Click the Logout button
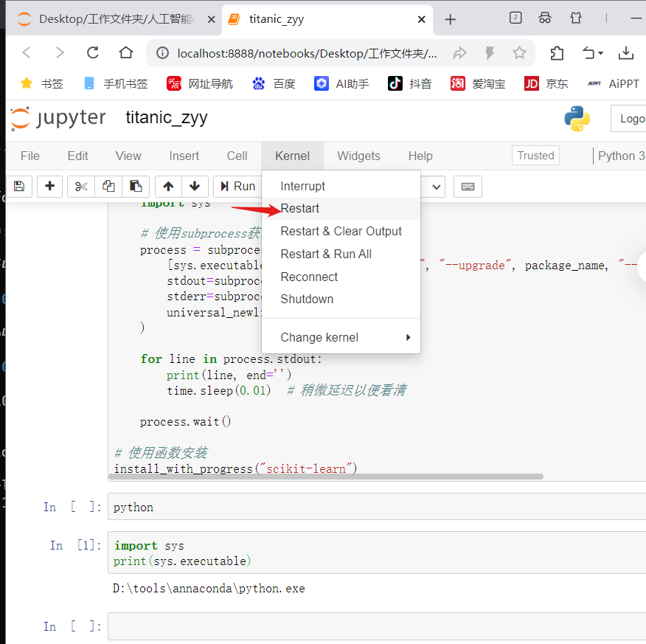The height and width of the screenshot is (644, 646). [x=631, y=119]
